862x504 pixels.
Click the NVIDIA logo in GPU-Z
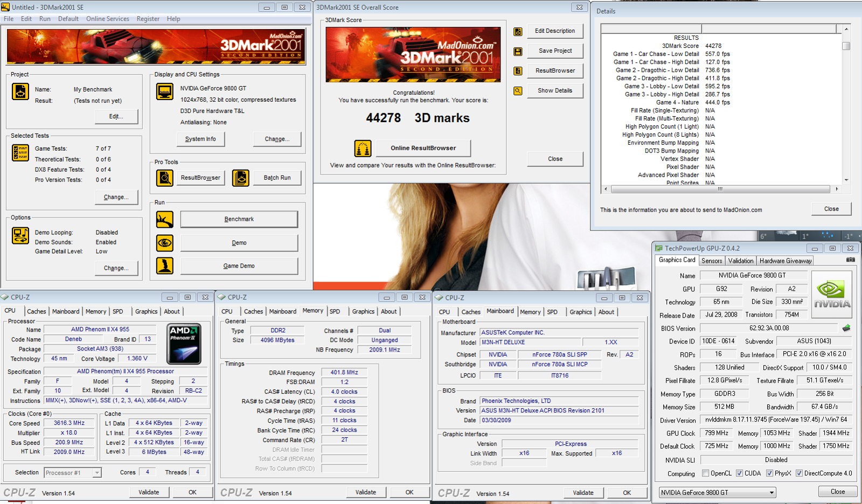(832, 295)
